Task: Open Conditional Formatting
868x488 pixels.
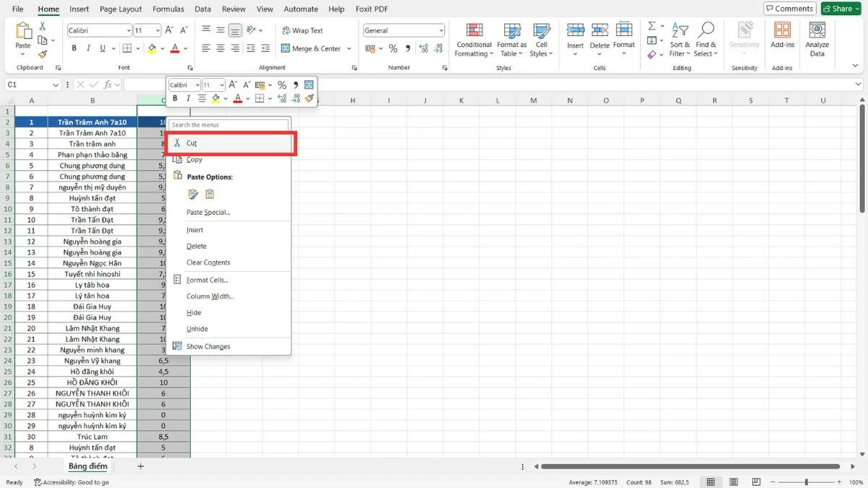Action: coord(474,40)
